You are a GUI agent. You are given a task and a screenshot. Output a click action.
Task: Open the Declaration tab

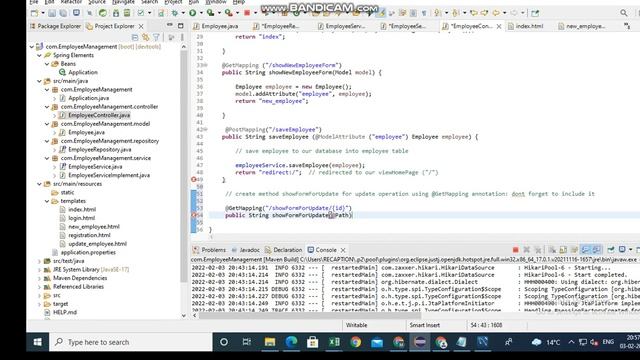coord(284,250)
